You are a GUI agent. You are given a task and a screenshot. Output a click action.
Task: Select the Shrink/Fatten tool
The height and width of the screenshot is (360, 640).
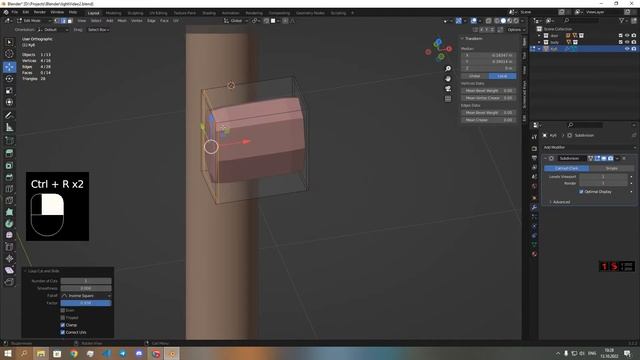[x=9, y=259]
